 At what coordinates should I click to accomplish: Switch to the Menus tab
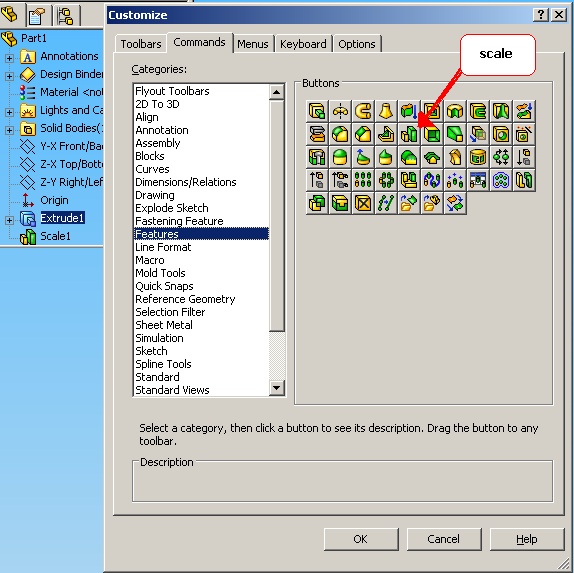click(x=253, y=44)
